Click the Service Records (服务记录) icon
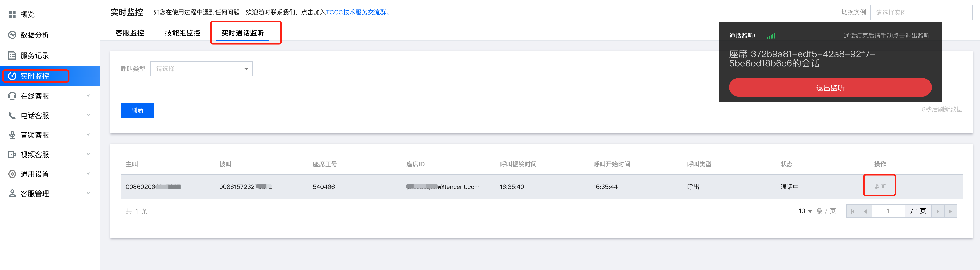The width and height of the screenshot is (980, 270). point(12,56)
